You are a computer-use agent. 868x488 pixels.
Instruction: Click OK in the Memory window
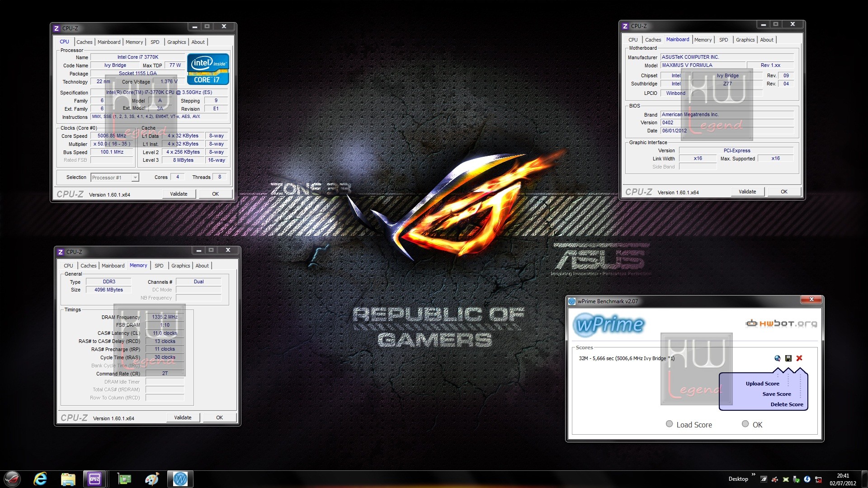[220, 418]
